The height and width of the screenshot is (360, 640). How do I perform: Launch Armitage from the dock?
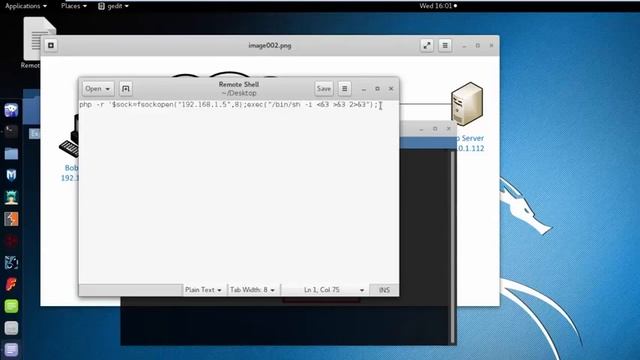click(x=11, y=197)
